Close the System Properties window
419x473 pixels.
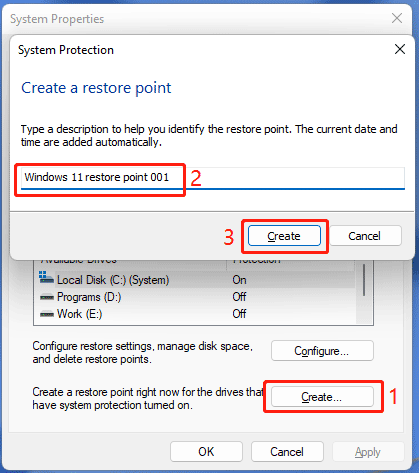[x=397, y=18]
